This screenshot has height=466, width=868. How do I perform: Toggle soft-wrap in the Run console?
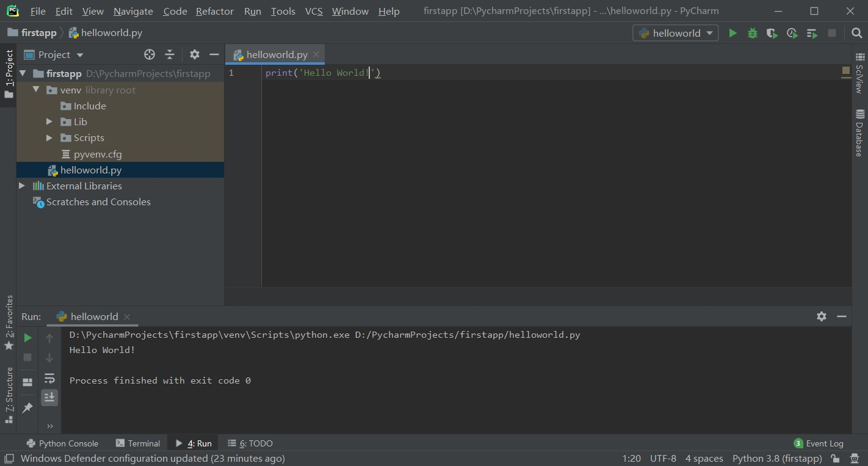tap(49, 377)
